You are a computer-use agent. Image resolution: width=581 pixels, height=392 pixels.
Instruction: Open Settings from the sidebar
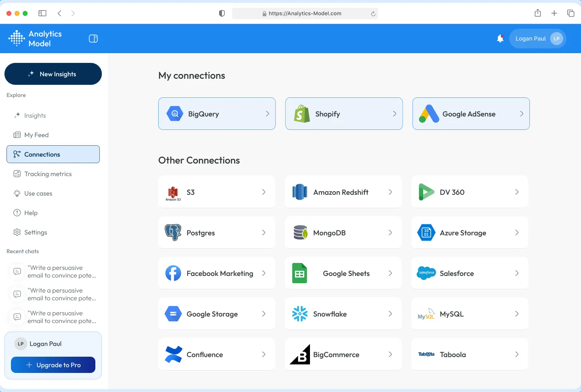coord(53,232)
